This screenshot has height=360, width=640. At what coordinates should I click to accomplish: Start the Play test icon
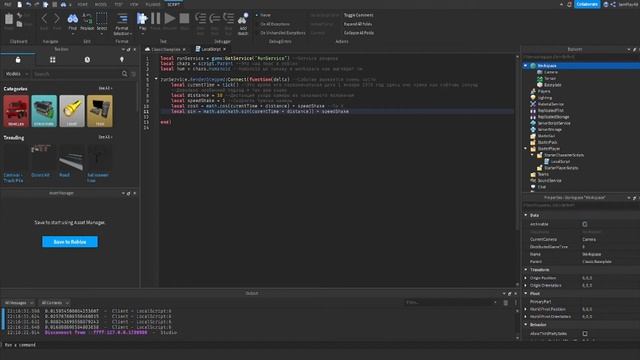click(142, 18)
